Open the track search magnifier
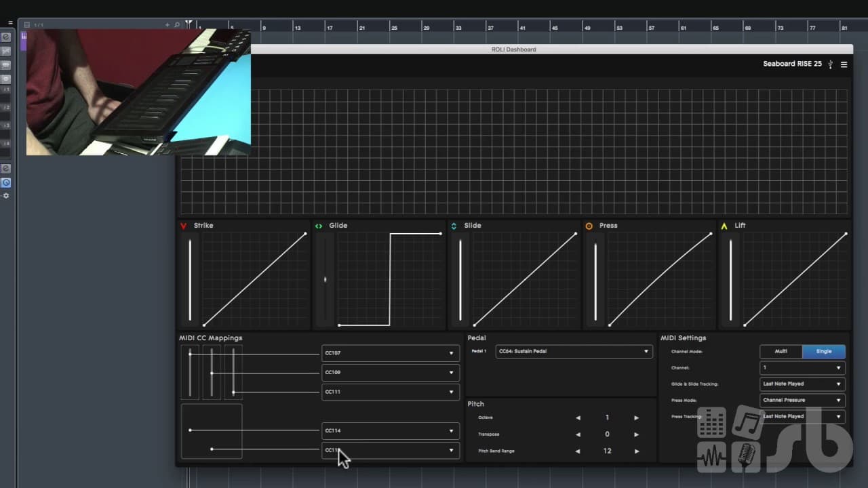868x488 pixels. 177,24
